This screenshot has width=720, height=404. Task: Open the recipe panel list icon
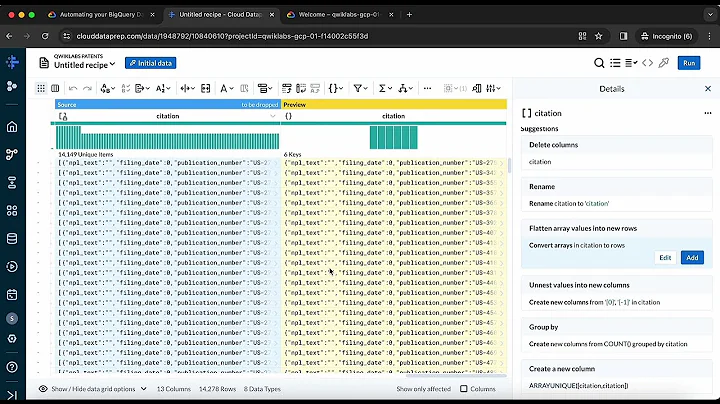[x=615, y=63]
